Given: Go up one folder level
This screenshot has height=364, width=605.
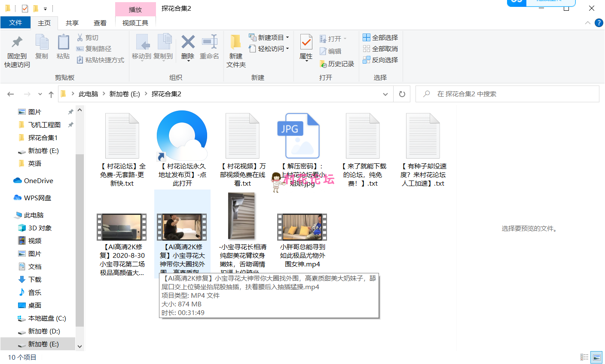Looking at the screenshot, I should point(51,94).
